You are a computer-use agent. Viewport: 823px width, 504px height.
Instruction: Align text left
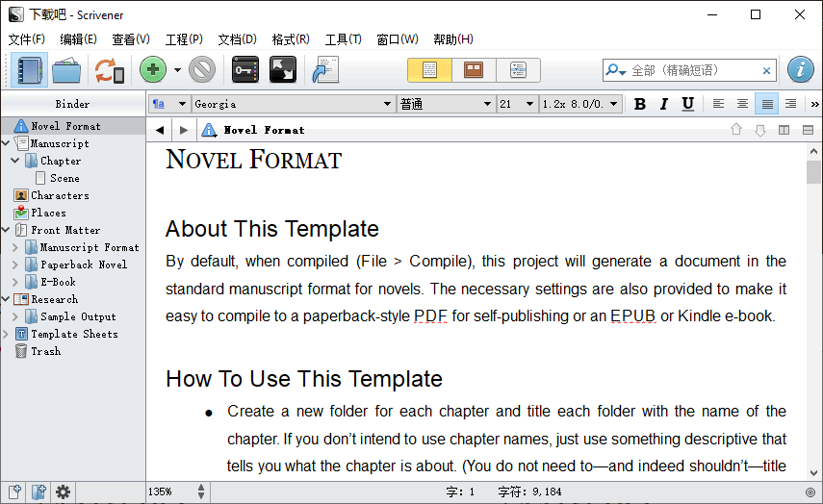(x=718, y=104)
